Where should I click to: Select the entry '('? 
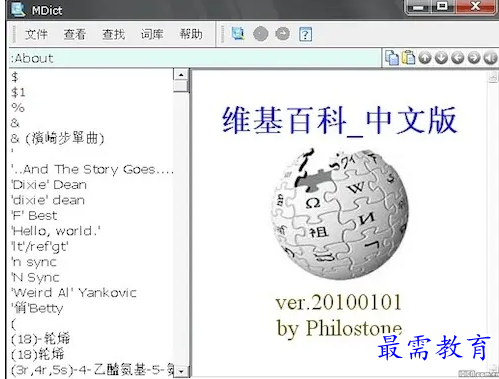tap(13, 324)
